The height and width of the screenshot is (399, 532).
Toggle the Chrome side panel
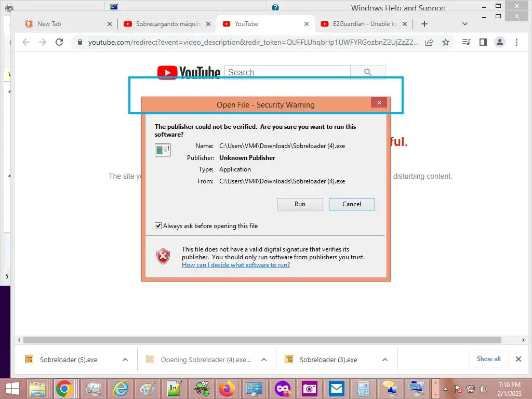[x=483, y=42]
